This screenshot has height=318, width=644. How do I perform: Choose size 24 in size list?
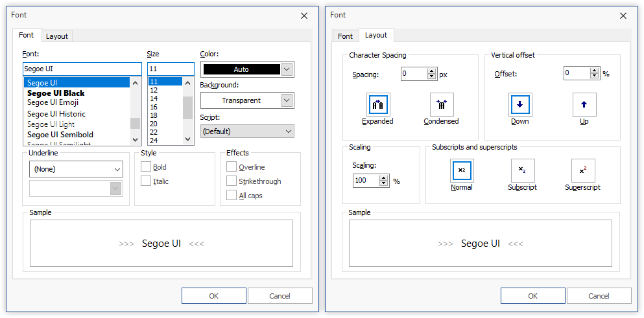(x=165, y=141)
